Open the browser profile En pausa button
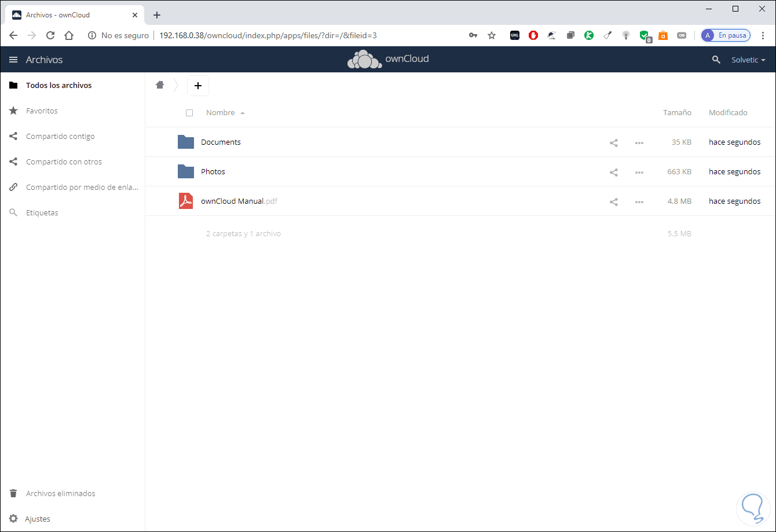The width and height of the screenshot is (776, 532). [726, 35]
